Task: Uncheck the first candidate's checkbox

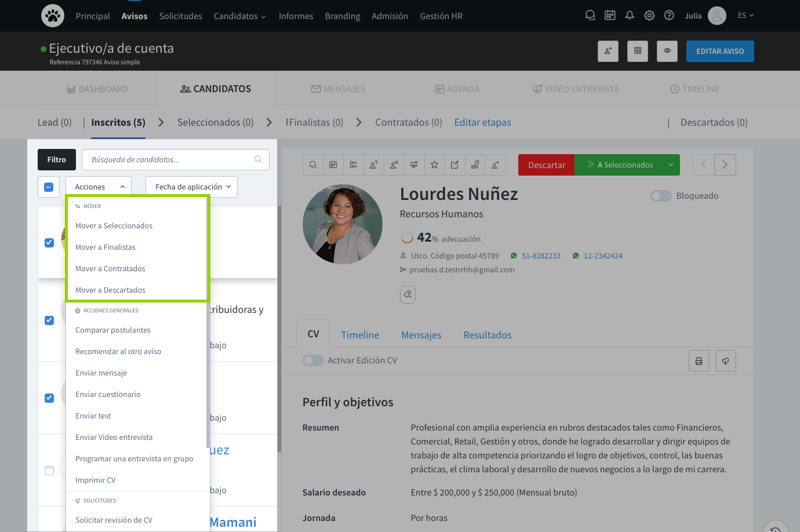Action: coord(49,243)
